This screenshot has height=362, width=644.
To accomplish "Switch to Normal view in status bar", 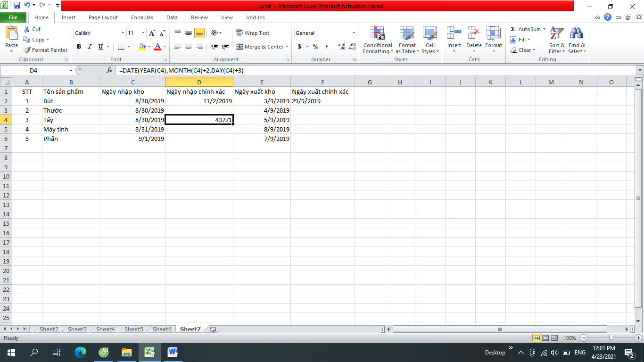I will [537, 338].
